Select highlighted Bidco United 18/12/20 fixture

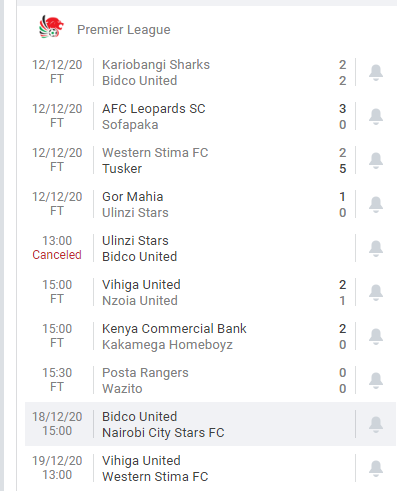pos(210,424)
